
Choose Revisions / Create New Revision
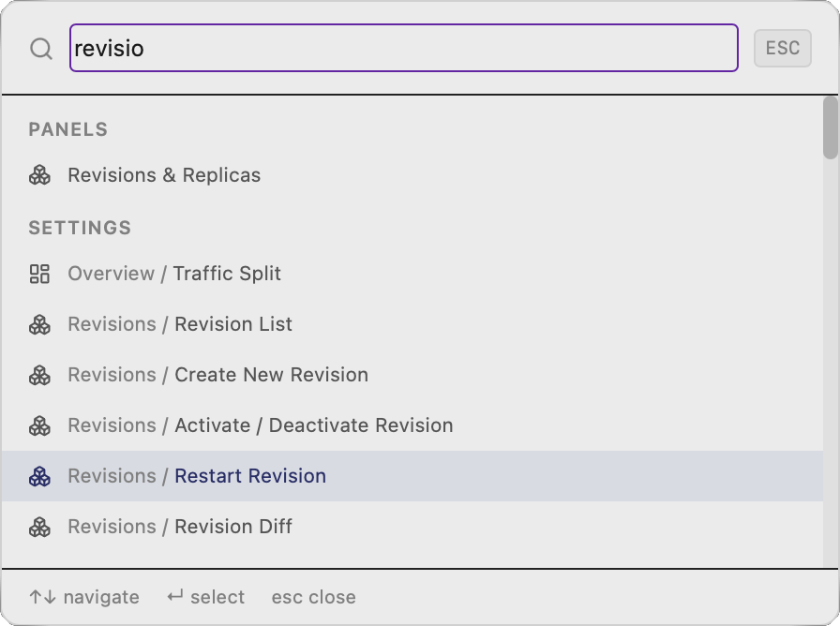(x=217, y=375)
